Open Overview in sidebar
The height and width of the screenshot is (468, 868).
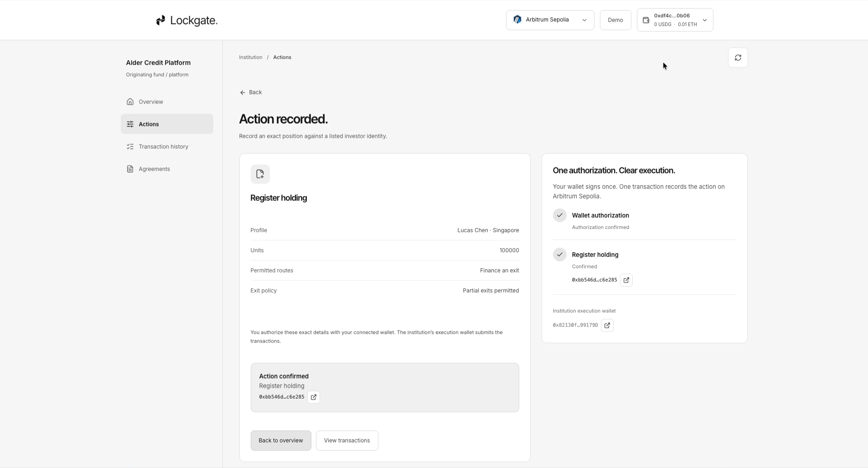[167, 102]
